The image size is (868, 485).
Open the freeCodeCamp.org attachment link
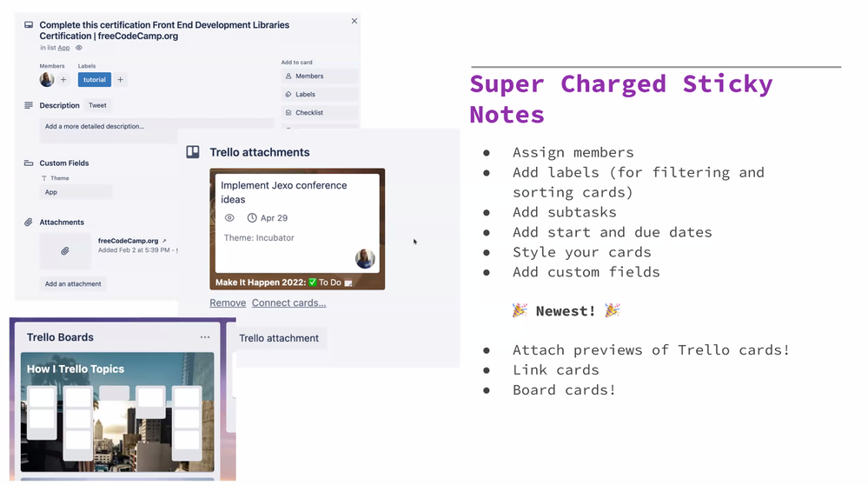(x=128, y=241)
